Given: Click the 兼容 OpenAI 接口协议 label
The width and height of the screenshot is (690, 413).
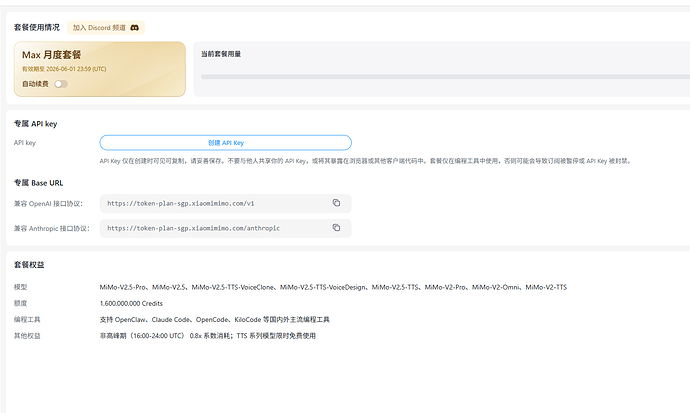Looking at the screenshot, I should pos(48,204).
